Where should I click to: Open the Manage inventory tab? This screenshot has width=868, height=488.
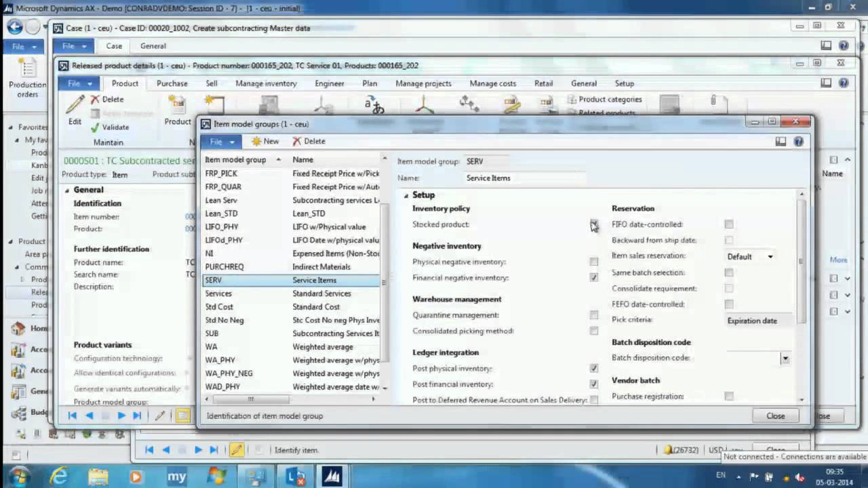[x=266, y=83]
